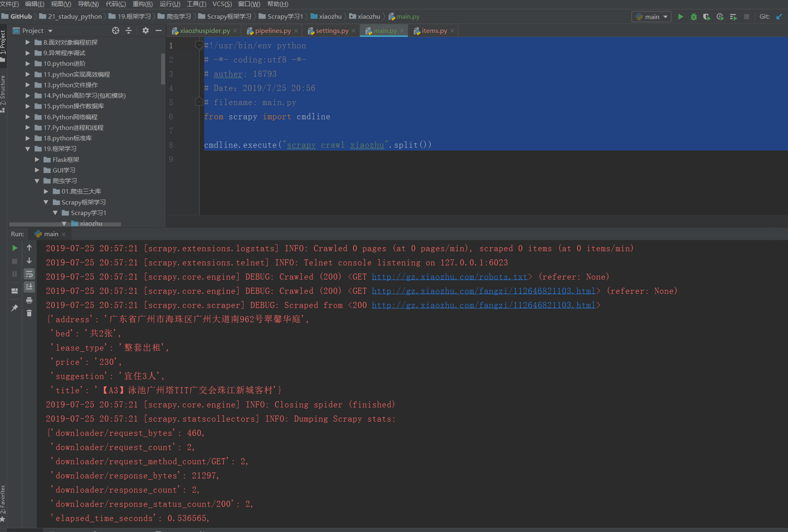
Task: Collapse the 19.框架学习 folder
Action: point(28,149)
